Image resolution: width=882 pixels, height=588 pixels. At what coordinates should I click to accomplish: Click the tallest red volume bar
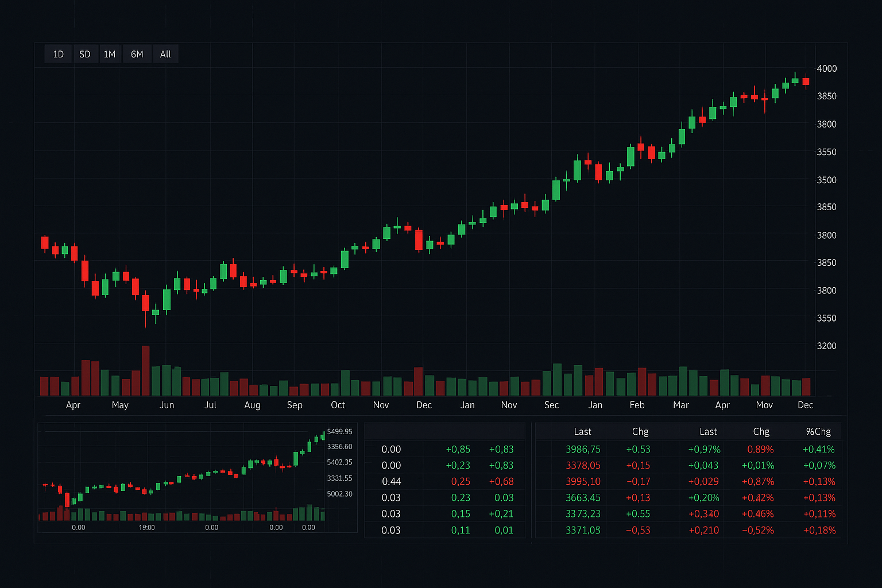145,370
